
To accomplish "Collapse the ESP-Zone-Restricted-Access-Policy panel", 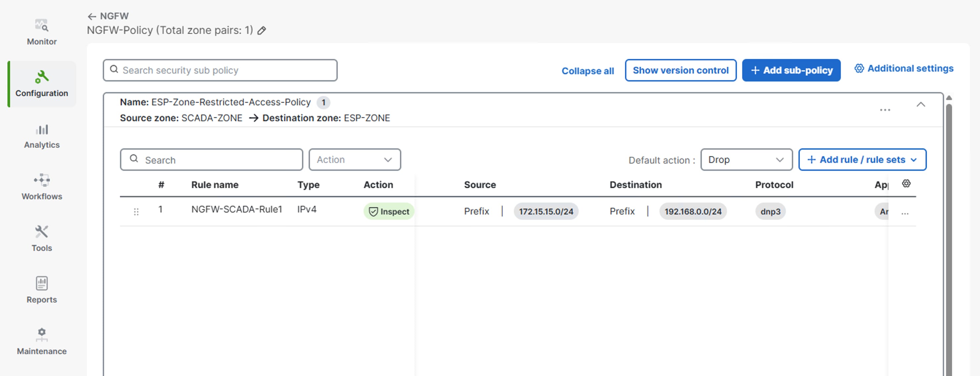I will coord(921,104).
